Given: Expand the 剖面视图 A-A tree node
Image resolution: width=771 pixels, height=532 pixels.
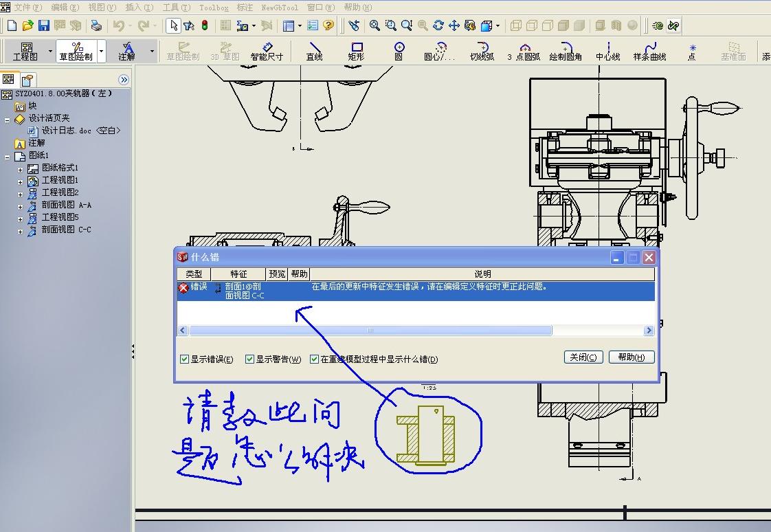Looking at the screenshot, I should 20,207.
